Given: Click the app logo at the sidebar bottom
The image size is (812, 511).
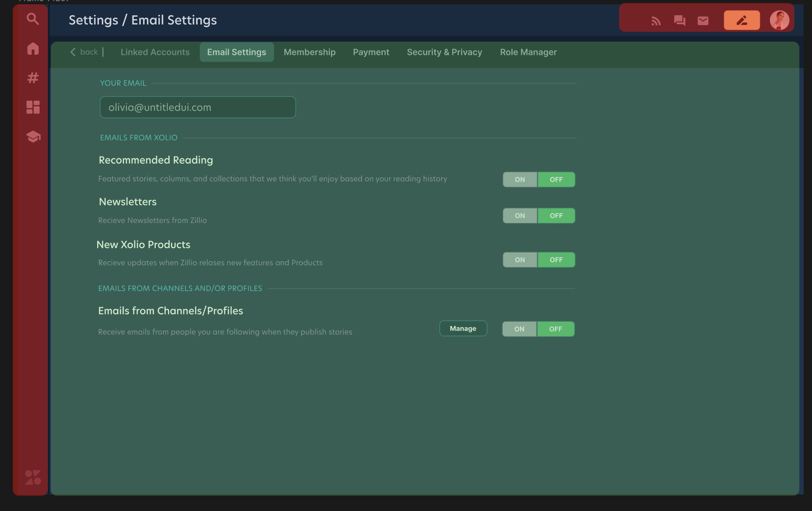Looking at the screenshot, I should tap(32, 477).
